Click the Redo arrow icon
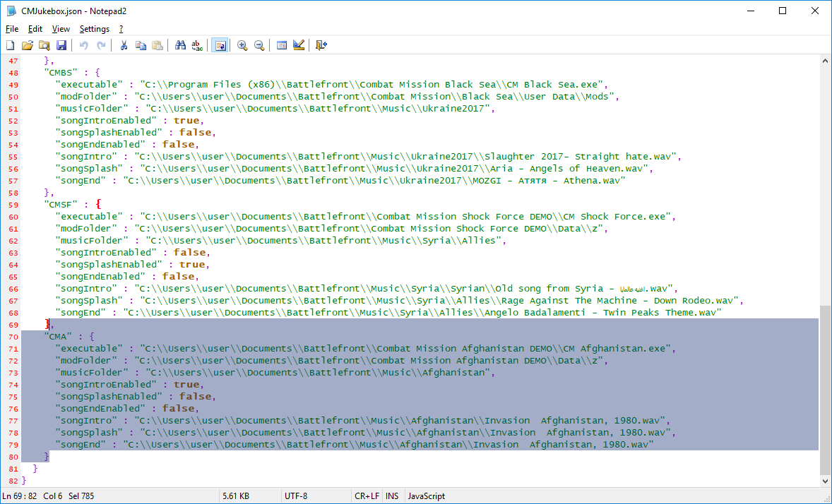This screenshot has height=504, width=832. pyautogui.click(x=101, y=46)
